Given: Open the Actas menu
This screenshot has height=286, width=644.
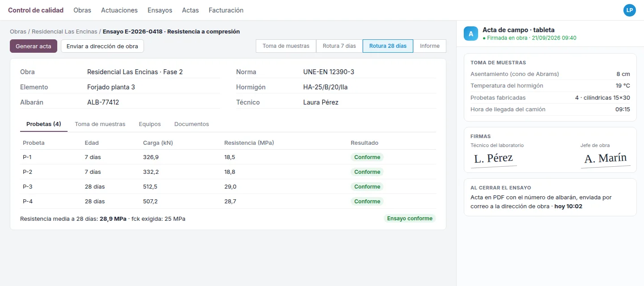Looking at the screenshot, I should coord(191,10).
